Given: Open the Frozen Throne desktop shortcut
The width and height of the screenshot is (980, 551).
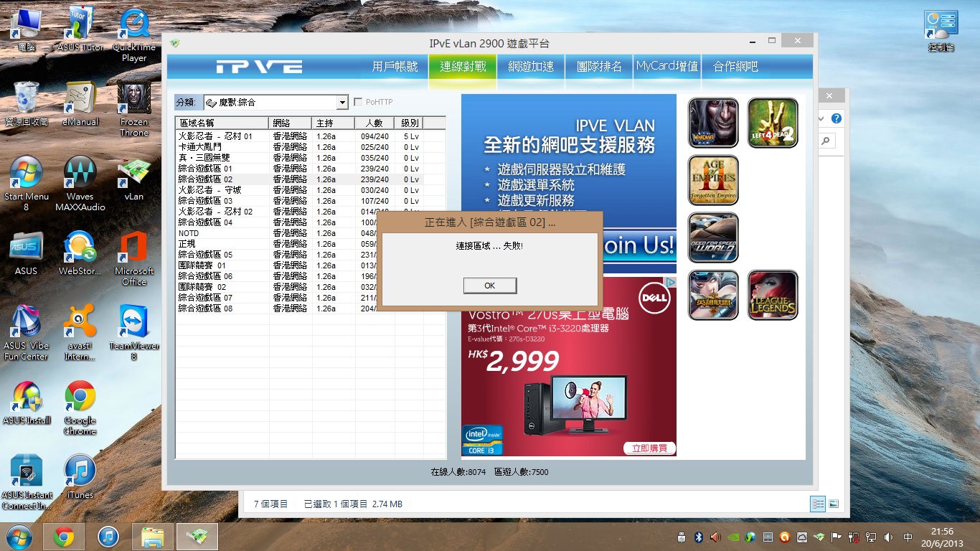Looking at the screenshot, I should coord(134,109).
